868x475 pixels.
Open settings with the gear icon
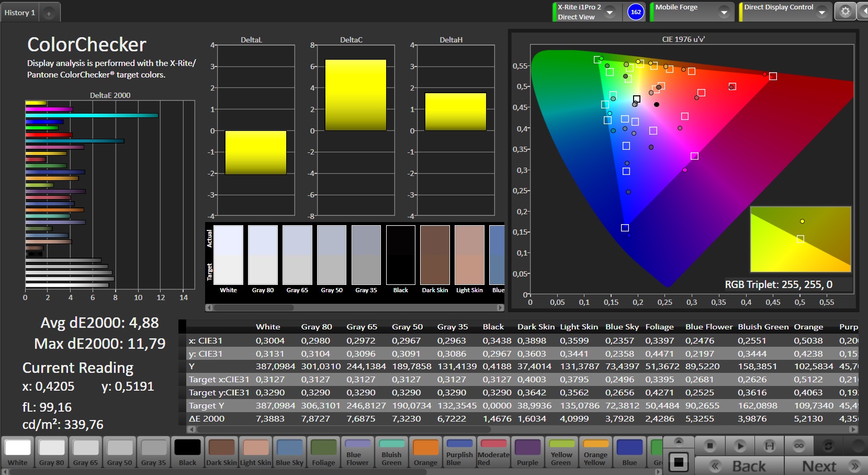[x=845, y=12]
